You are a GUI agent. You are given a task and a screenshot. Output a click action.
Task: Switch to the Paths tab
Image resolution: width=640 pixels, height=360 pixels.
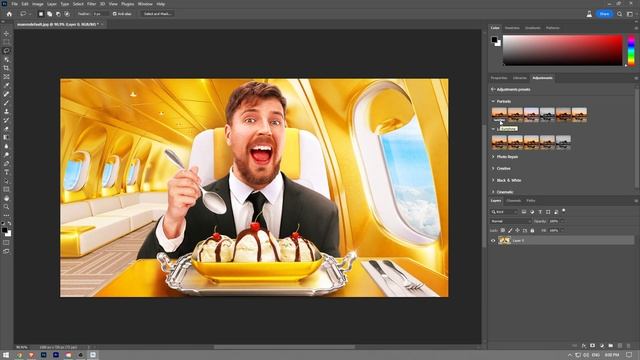pos(531,201)
